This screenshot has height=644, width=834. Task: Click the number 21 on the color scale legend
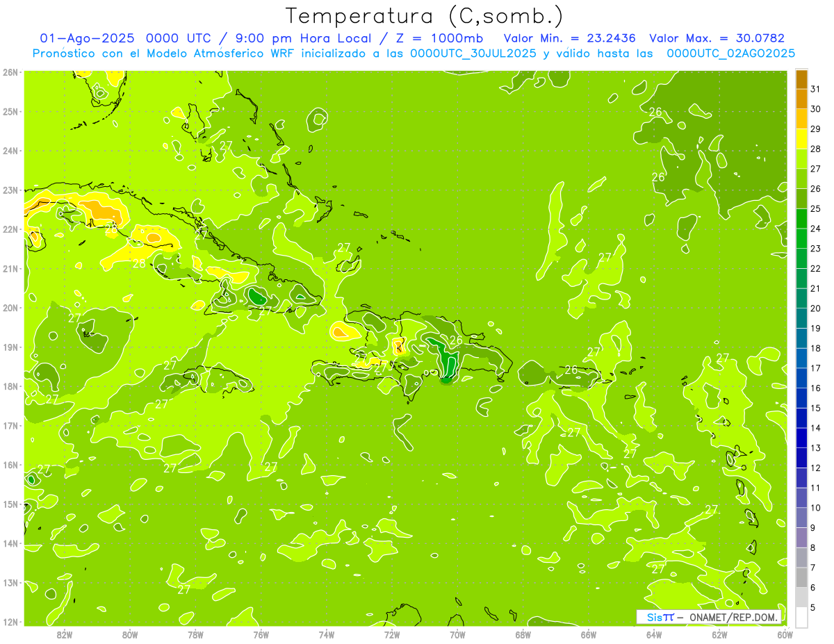(816, 288)
